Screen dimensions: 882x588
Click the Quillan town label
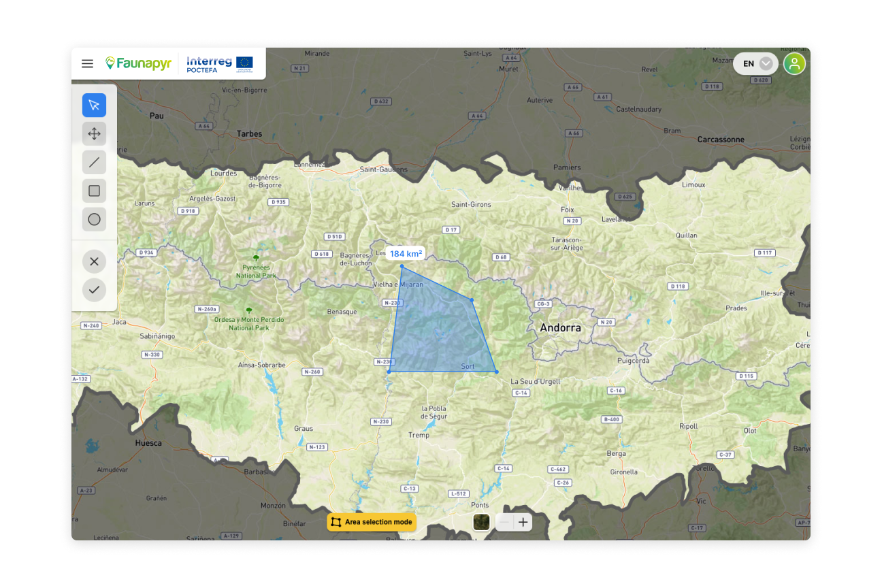click(x=687, y=235)
